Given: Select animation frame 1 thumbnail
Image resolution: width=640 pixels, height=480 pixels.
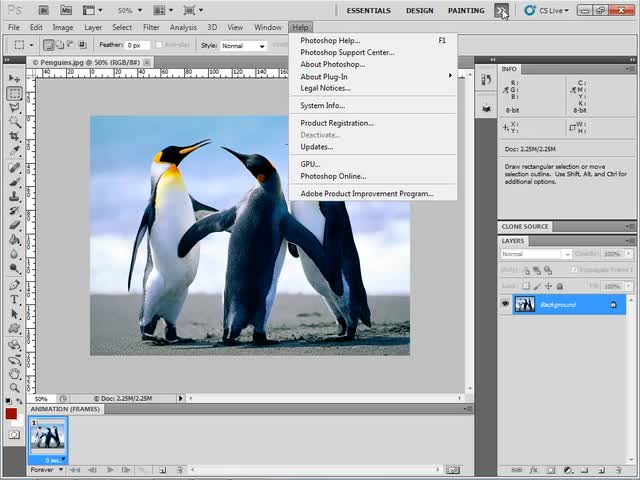Looking at the screenshot, I should tap(48, 435).
